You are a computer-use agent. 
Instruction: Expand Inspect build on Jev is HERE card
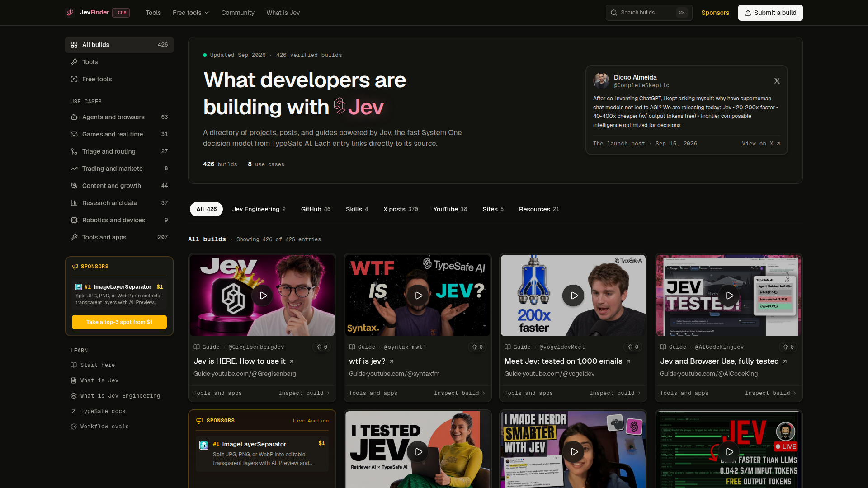304,393
